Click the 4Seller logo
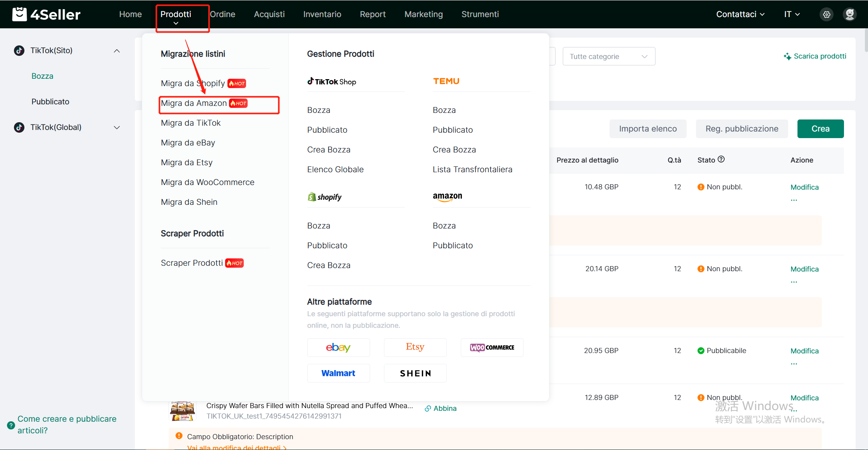This screenshot has width=868, height=450. (x=46, y=14)
